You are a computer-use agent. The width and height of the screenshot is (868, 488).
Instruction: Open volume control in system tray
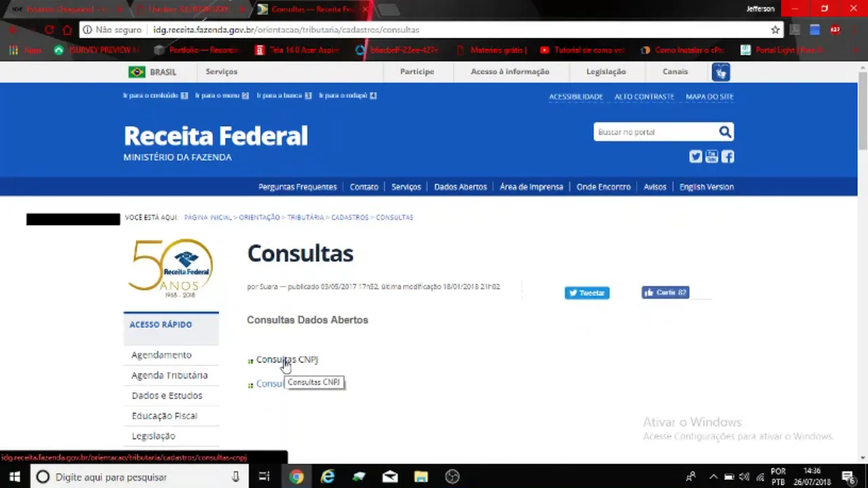point(744,477)
